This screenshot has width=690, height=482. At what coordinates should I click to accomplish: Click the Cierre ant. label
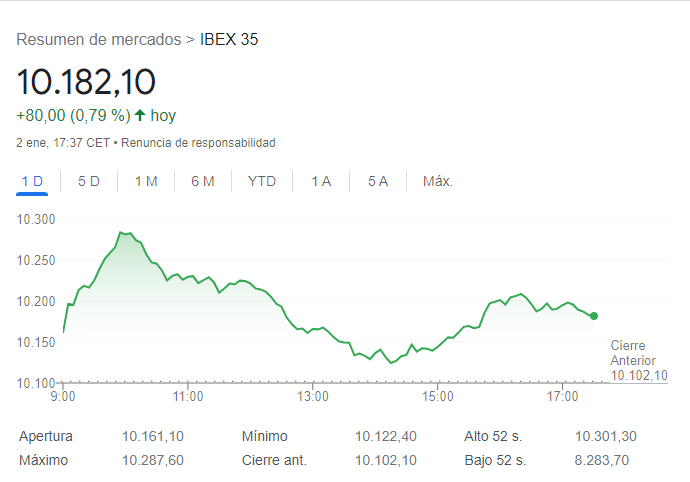[274, 460]
